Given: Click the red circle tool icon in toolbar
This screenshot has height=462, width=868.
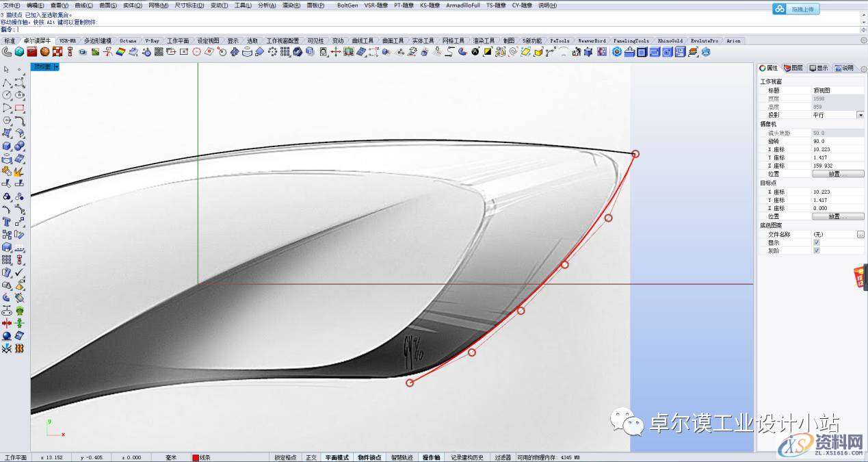Looking at the screenshot, I should [196, 52].
